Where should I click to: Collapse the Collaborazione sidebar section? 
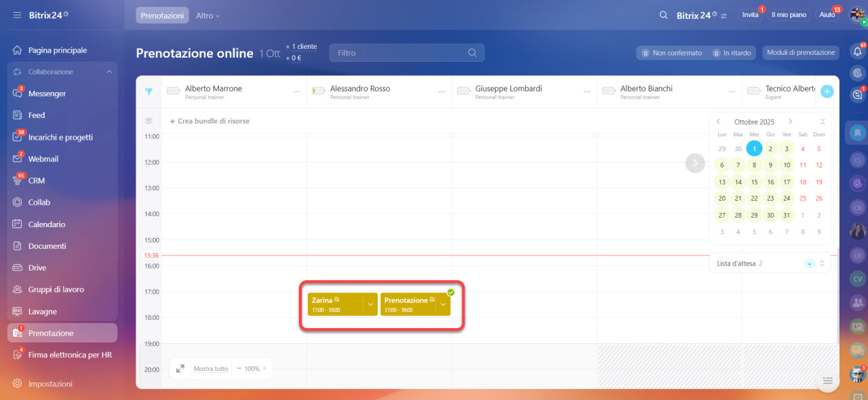click(109, 72)
